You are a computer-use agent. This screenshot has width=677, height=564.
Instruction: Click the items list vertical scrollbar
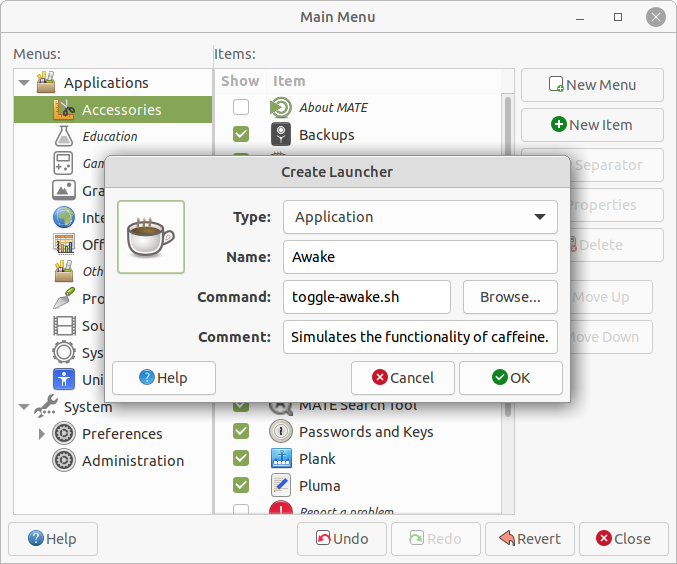(x=508, y=126)
